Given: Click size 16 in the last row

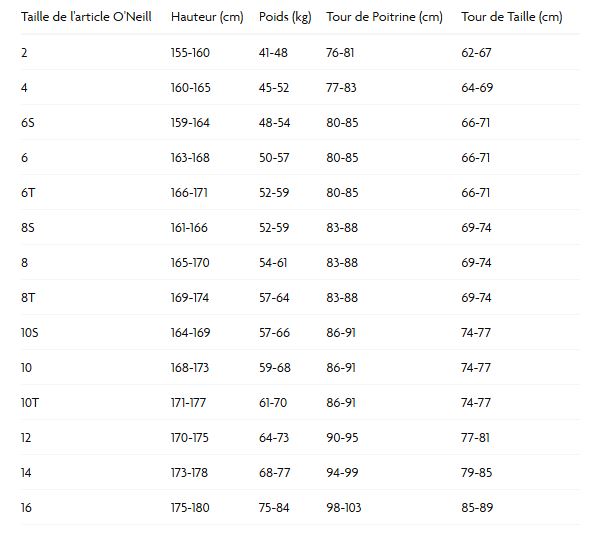Looking at the screenshot, I should 26,507.
